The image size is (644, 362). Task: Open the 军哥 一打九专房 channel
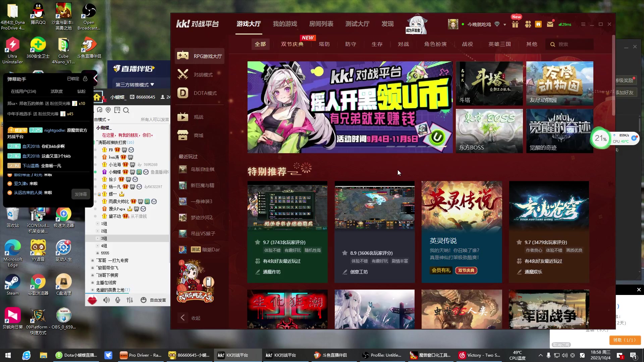pos(112,260)
